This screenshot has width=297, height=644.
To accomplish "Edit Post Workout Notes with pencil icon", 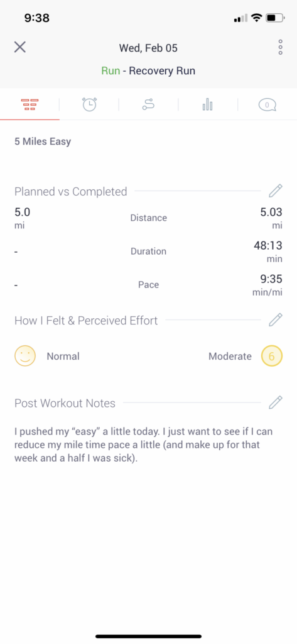I will 275,402.
